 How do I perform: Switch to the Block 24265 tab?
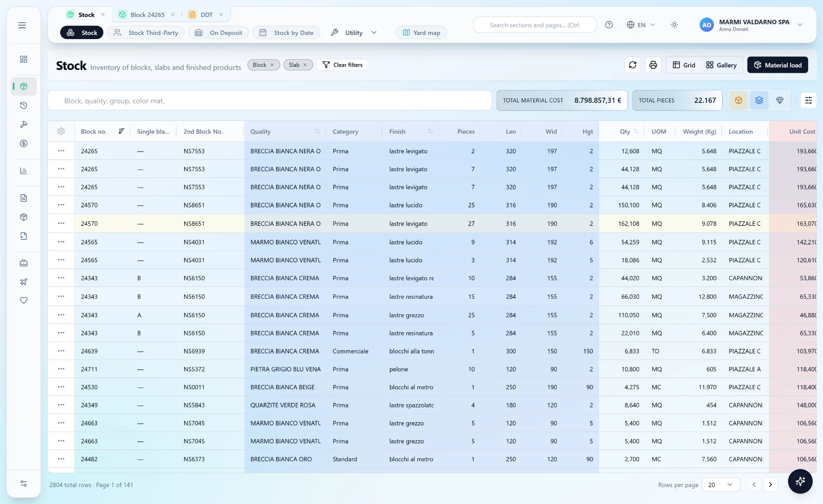(146, 14)
